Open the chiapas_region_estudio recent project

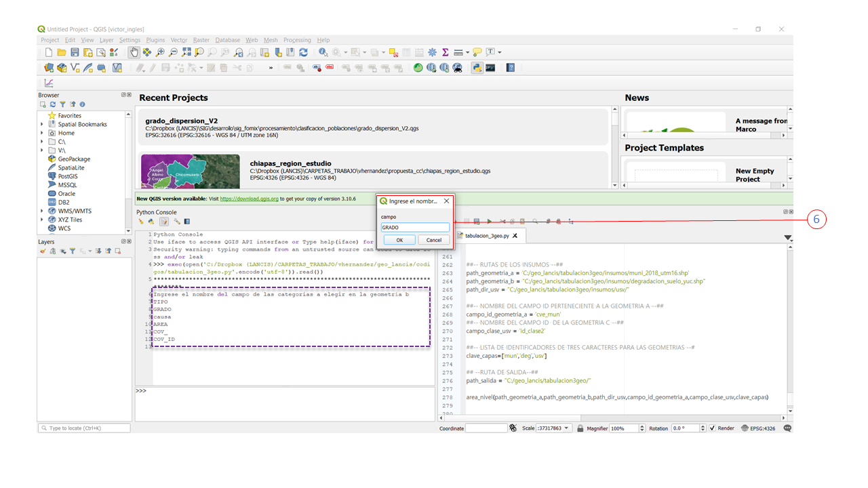click(x=372, y=169)
